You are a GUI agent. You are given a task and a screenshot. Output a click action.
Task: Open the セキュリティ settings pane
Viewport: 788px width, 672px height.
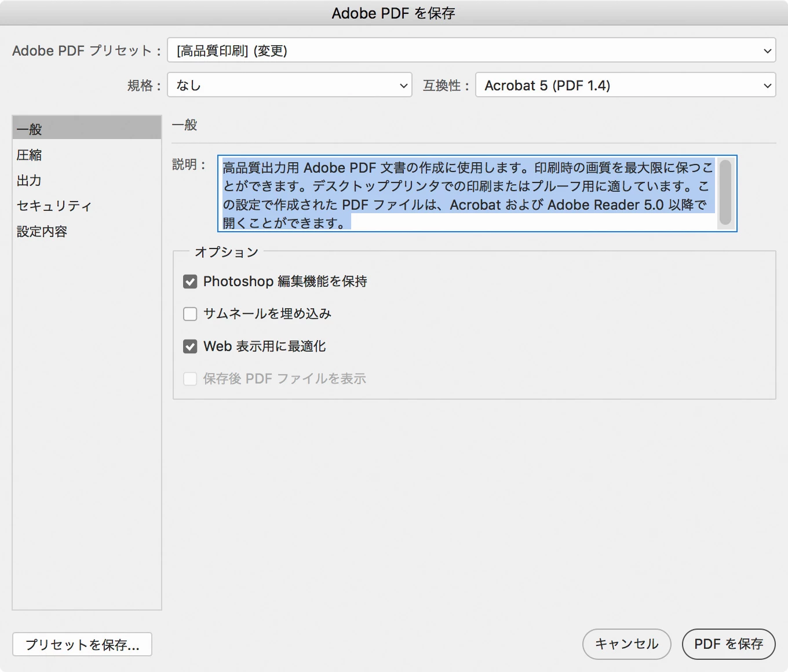pos(87,206)
